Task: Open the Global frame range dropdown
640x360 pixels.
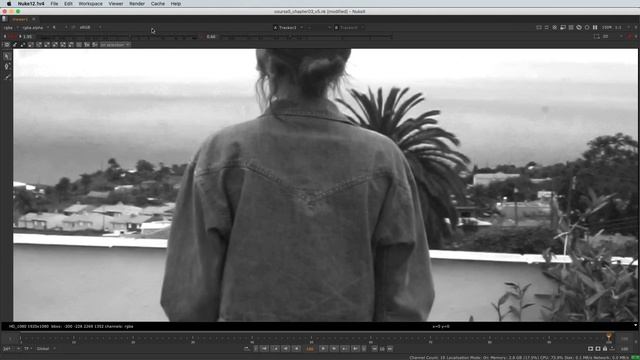Action: click(46, 349)
